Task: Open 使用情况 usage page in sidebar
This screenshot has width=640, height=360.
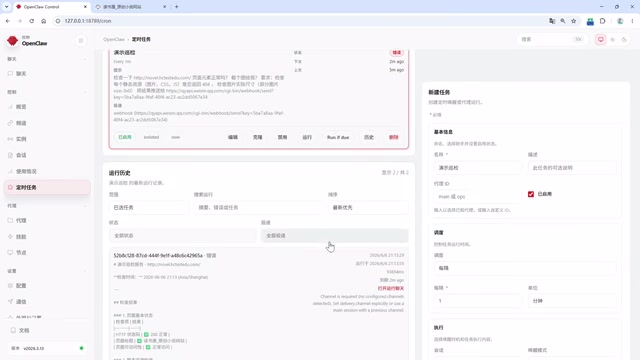Action: click(x=47, y=171)
